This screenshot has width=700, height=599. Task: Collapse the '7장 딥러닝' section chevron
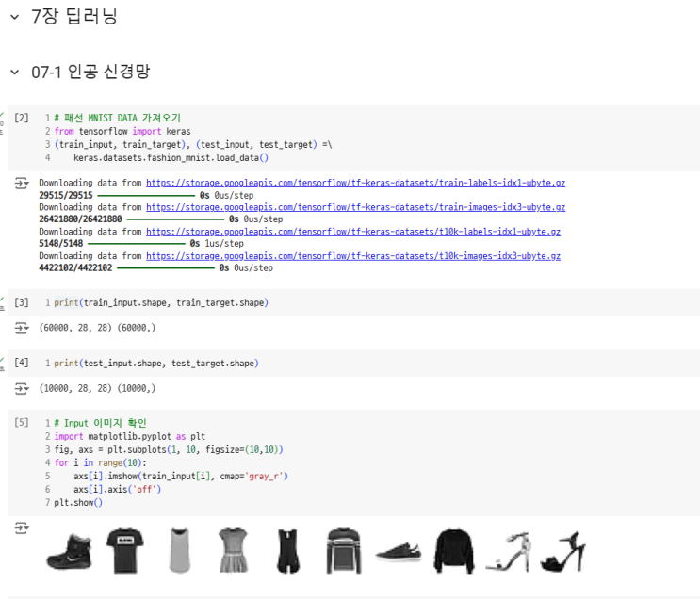(x=15, y=17)
